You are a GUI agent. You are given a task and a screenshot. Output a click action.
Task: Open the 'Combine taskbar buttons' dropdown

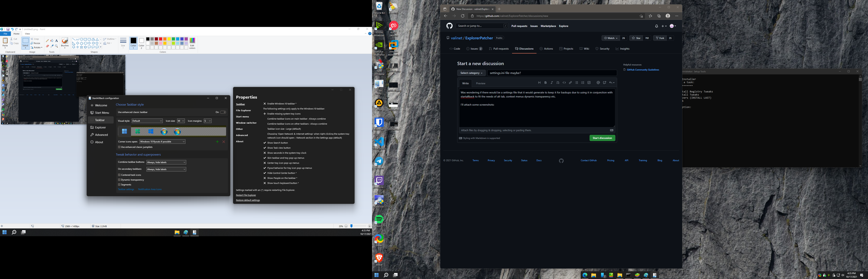pos(166,162)
